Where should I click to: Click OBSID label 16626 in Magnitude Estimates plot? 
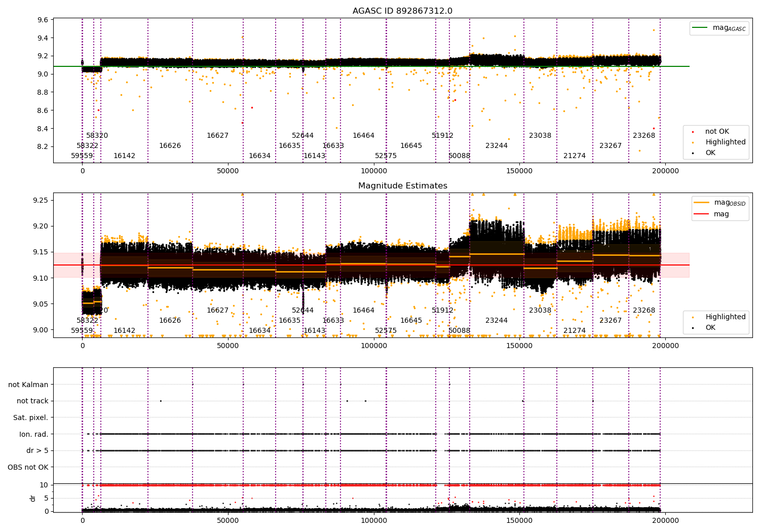tap(170, 321)
